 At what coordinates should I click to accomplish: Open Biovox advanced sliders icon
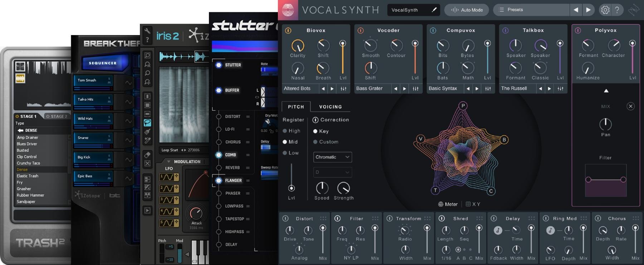343,88
